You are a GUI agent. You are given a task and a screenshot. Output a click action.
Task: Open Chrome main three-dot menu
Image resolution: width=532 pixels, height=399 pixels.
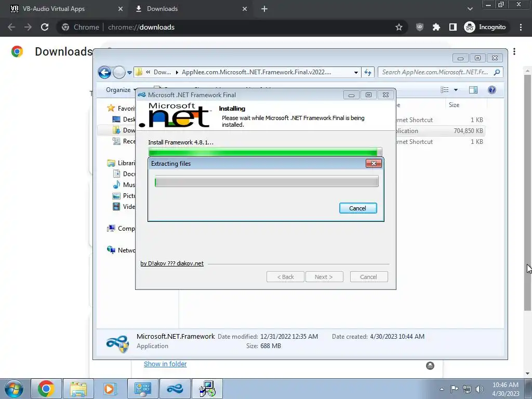[x=521, y=27]
